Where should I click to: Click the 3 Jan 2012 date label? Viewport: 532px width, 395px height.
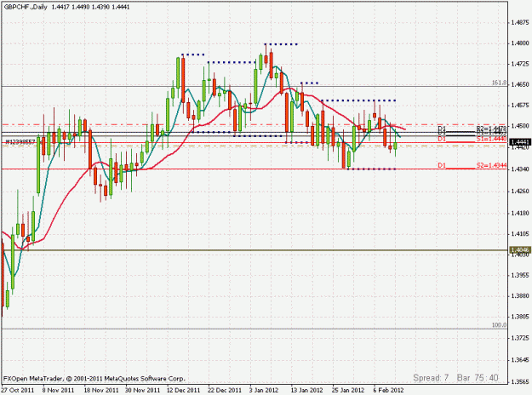pyautogui.click(x=264, y=390)
